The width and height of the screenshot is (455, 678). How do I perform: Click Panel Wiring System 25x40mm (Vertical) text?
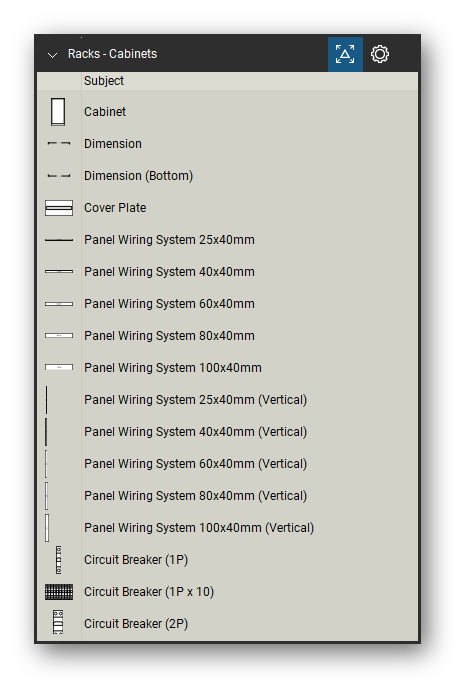pyautogui.click(x=195, y=400)
